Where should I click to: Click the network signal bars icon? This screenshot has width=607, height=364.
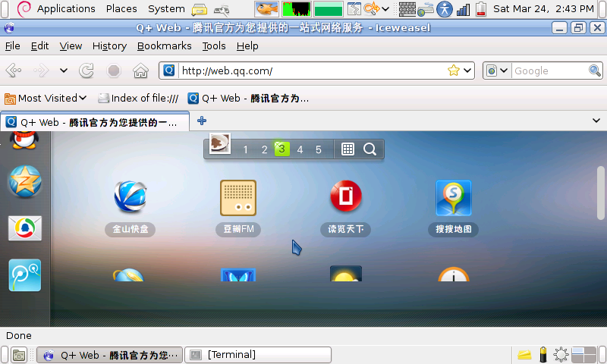point(463,9)
